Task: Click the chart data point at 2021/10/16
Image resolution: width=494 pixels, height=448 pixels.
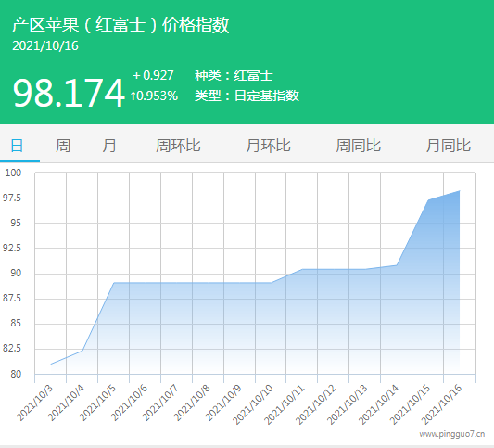Action: (460, 191)
